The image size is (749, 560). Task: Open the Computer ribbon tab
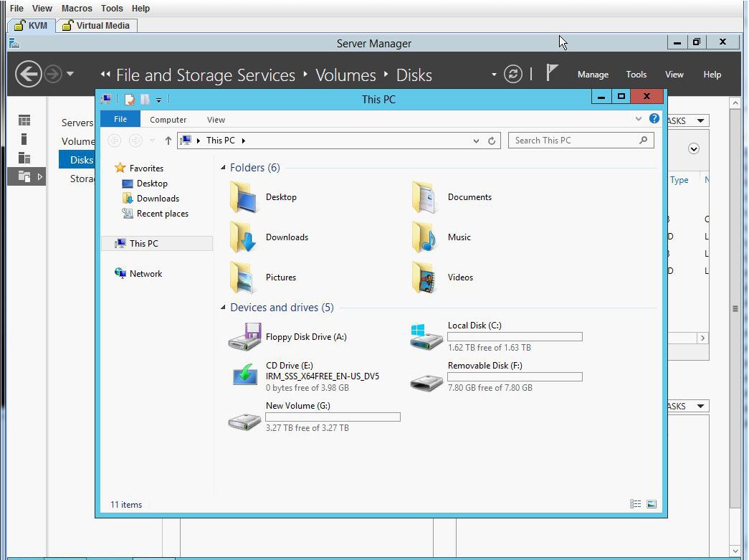(168, 120)
